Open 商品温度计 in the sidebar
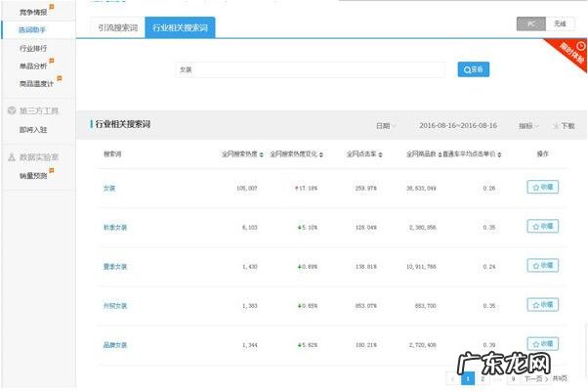588x392 pixels. pyautogui.click(x=36, y=84)
